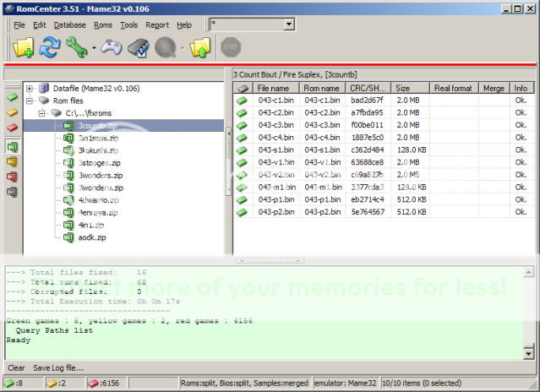
Task: Click Save Log file... button
Action: click(58, 368)
